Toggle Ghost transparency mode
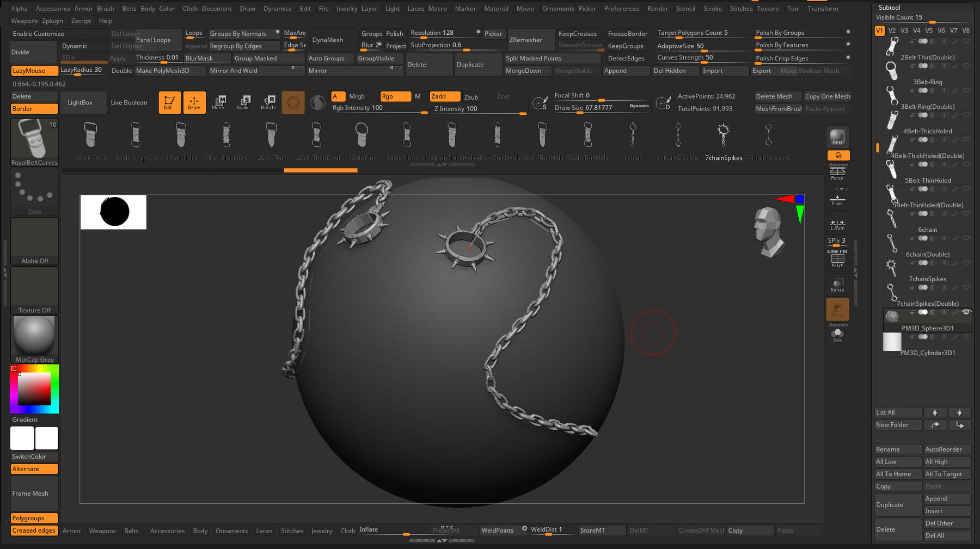Screen dimensions: 980x549 [x=837, y=309]
